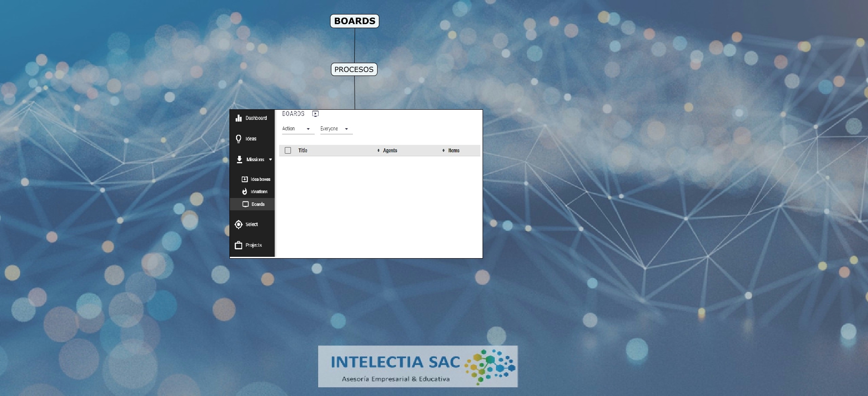This screenshot has height=396, width=868.
Task: Click the Intelectia SAC logo banner
Action: click(x=418, y=367)
